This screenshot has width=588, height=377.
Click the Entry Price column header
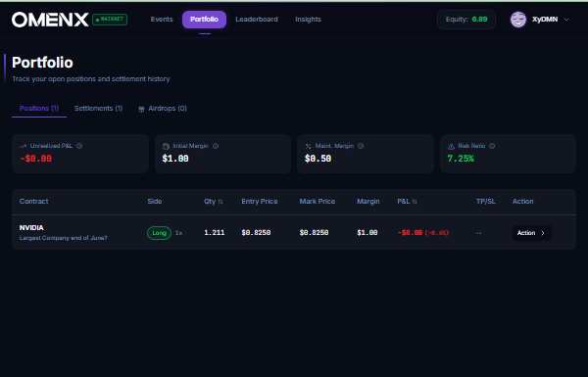point(260,202)
